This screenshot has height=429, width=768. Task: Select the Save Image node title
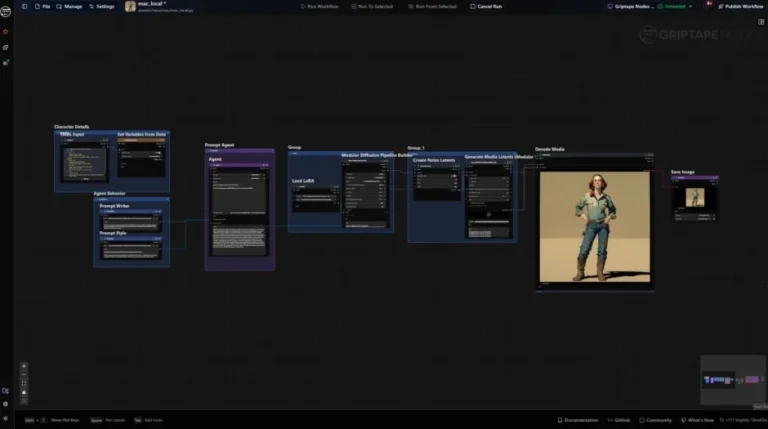pos(683,172)
